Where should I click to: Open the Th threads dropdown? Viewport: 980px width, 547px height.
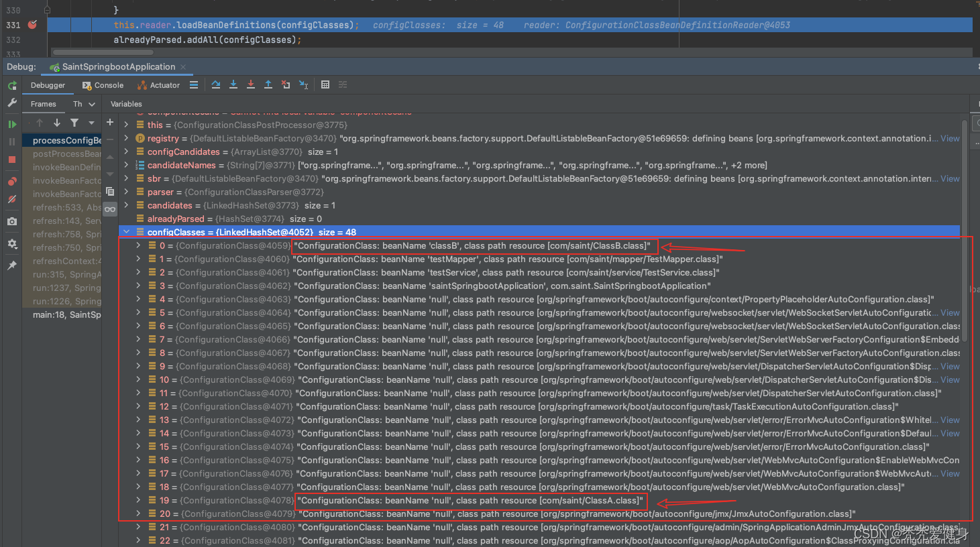pos(84,104)
